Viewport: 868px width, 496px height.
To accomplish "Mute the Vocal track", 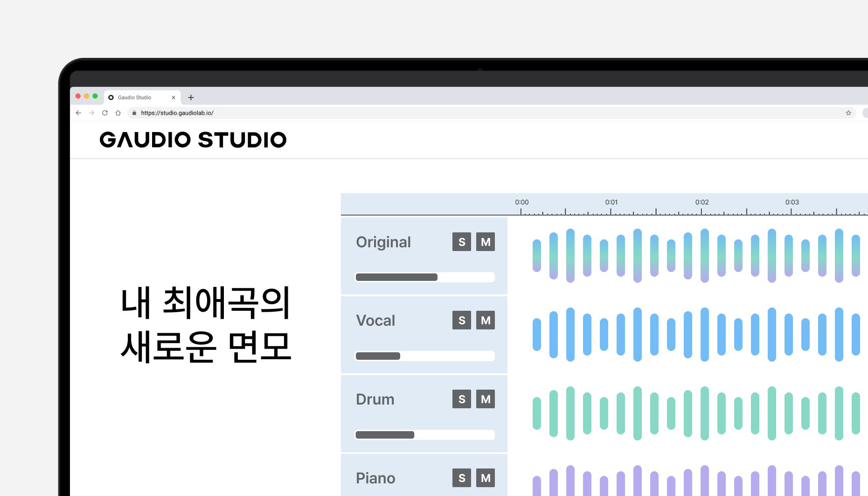I will point(485,321).
